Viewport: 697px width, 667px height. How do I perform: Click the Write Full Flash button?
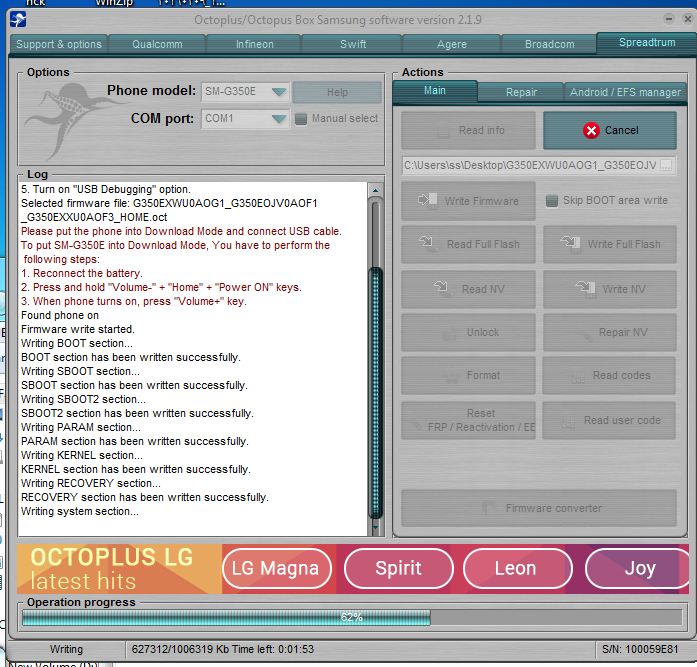610,244
